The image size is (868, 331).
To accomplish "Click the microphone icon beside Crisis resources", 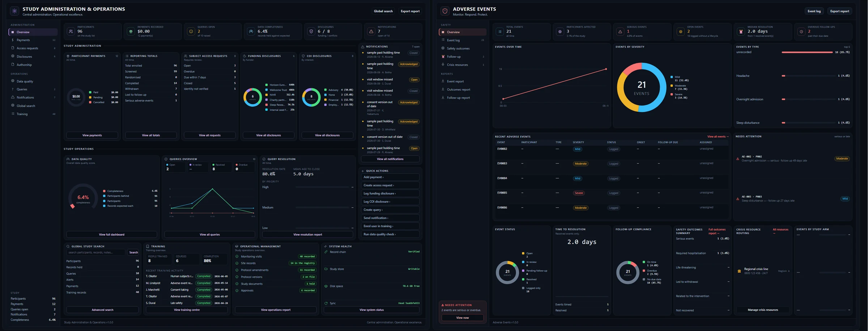I will coord(443,65).
